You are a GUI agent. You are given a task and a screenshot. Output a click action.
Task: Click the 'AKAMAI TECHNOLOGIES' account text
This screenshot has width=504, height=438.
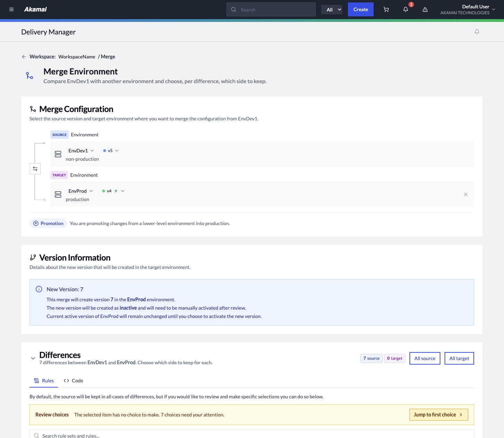[465, 13]
